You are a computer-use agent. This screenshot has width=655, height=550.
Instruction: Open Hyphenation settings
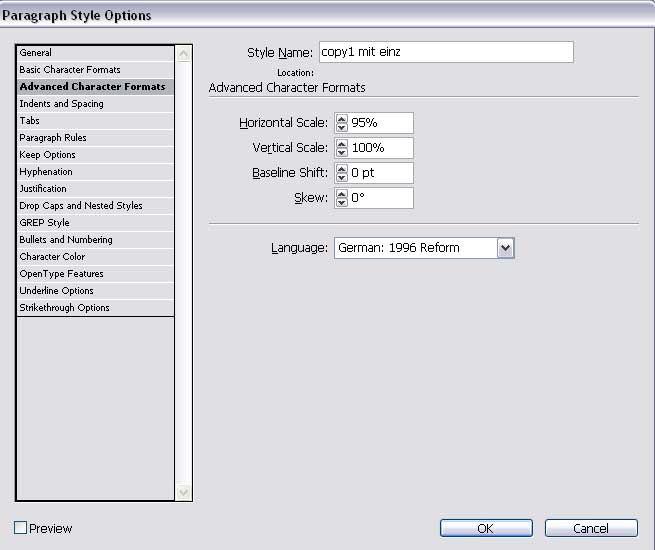click(x=95, y=172)
